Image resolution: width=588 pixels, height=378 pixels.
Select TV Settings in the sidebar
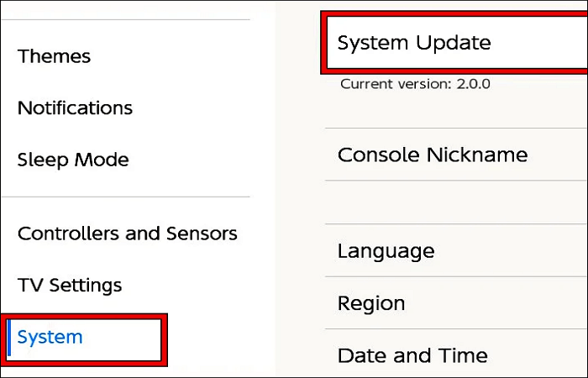pyautogui.click(x=70, y=286)
